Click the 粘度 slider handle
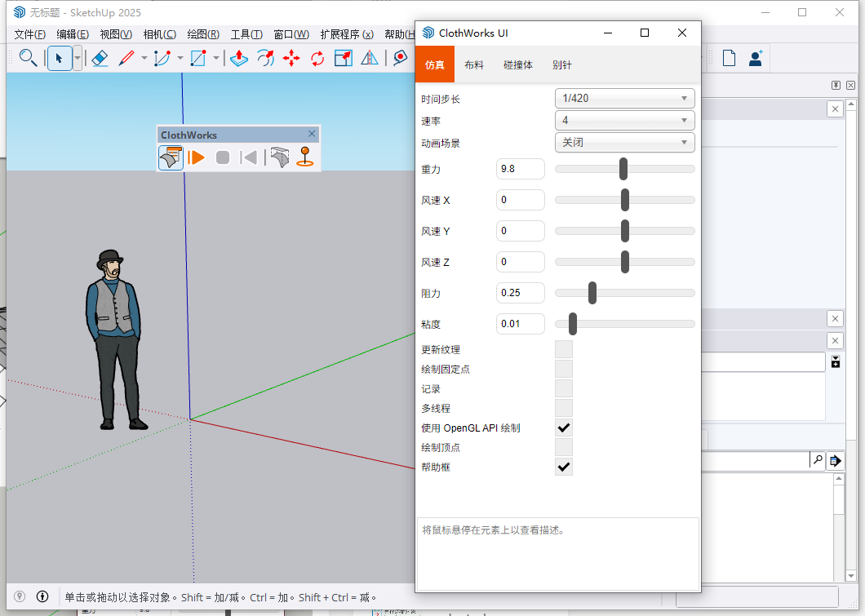 pyautogui.click(x=573, y=324)
